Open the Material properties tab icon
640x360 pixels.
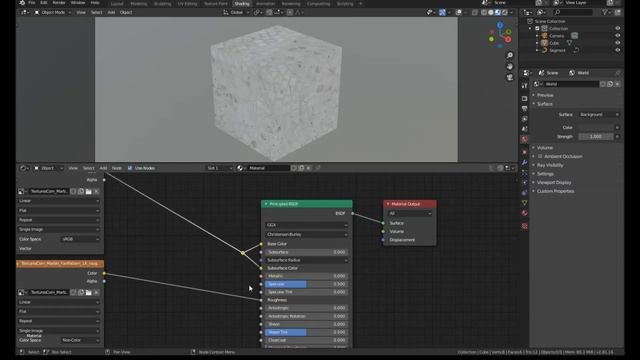click(x=524, y=213)
